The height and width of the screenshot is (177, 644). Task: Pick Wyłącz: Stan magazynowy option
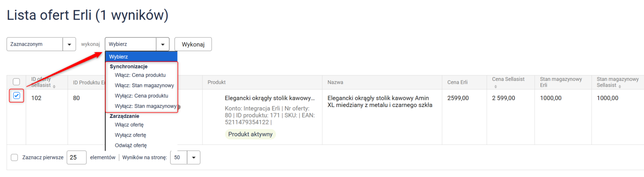coord(145,106)
